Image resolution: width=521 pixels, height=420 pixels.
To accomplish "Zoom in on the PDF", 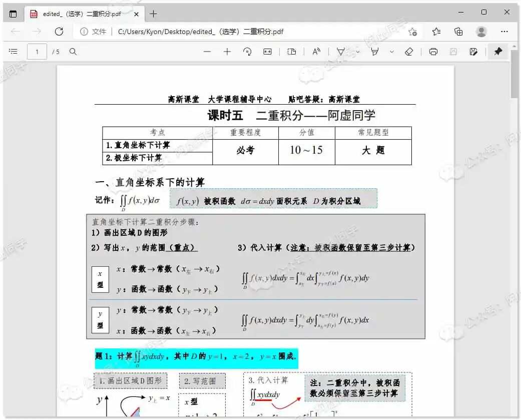I will click(227, 52).
